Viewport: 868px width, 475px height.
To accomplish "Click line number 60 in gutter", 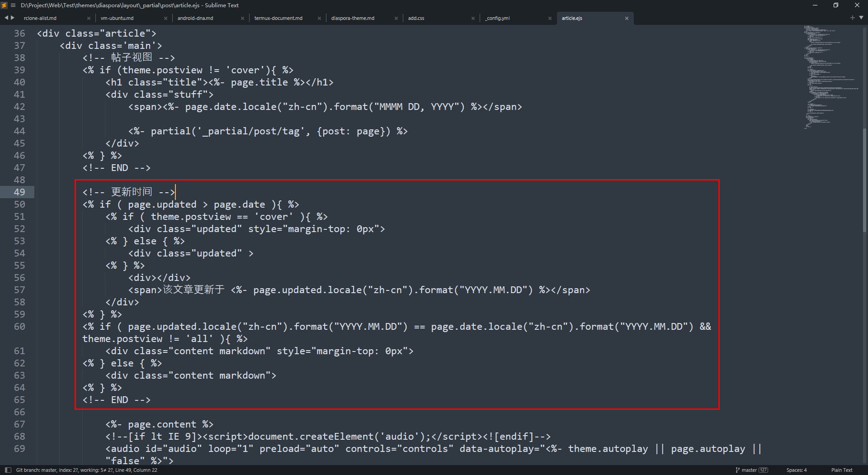I will 19,327.
